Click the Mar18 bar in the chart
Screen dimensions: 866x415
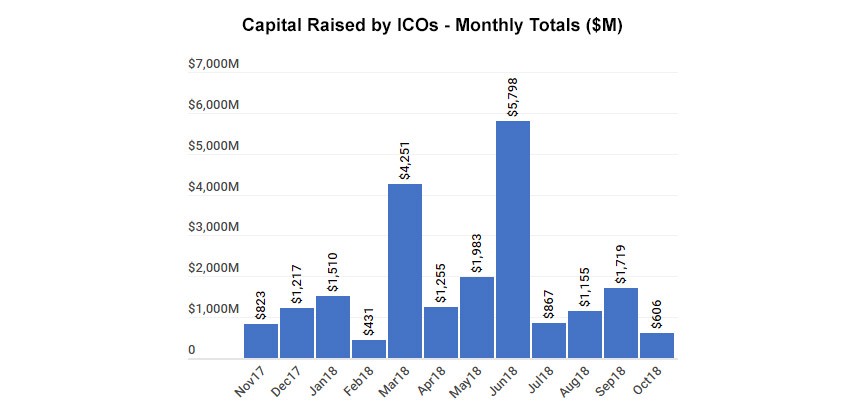[x=404, y=270]
